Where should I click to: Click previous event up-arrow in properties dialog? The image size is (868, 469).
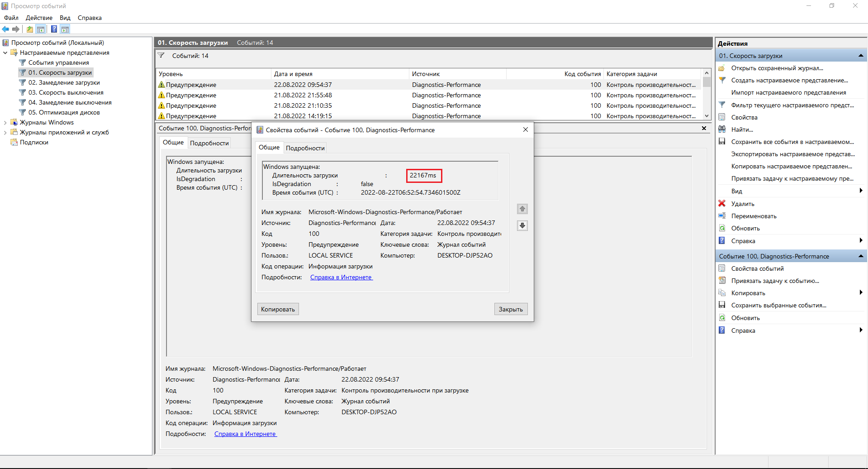(522, 209)
